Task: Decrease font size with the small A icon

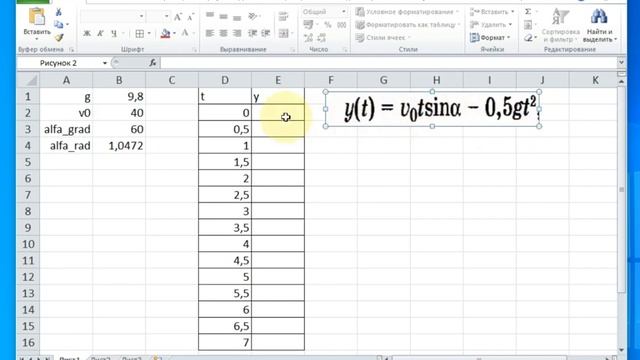Action: (x=191, y=17)
